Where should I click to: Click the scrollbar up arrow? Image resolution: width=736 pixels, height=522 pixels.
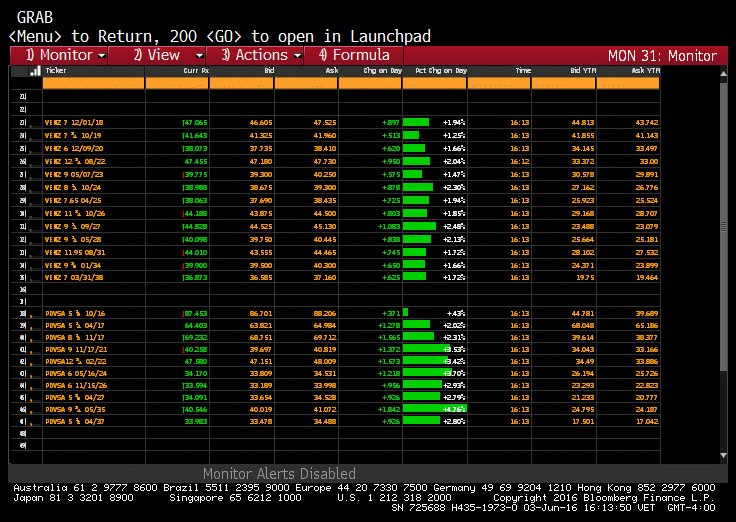pos(723,73)
